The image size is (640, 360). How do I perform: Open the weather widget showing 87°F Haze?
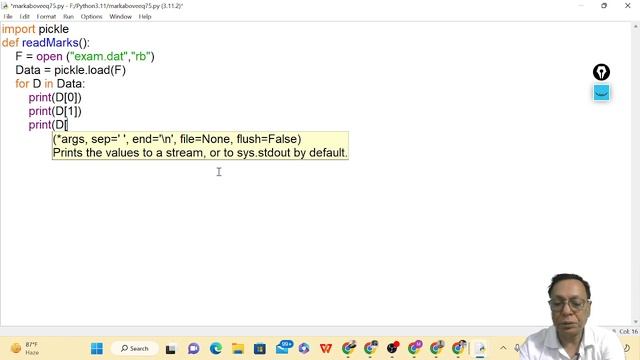click(25, 349)
